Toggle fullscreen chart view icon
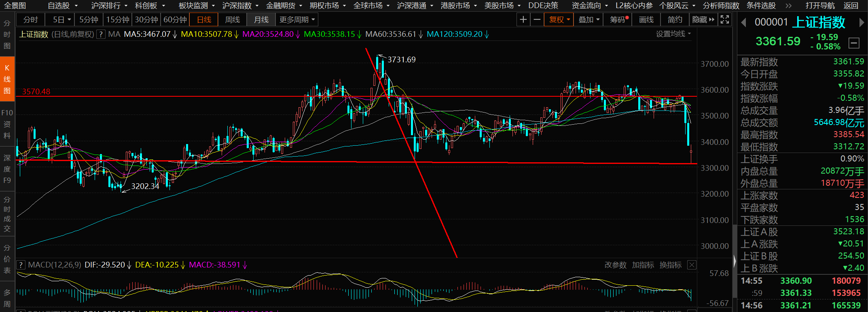Image resolution: width=868 pixels, height=312 pixels. point(725,19)
